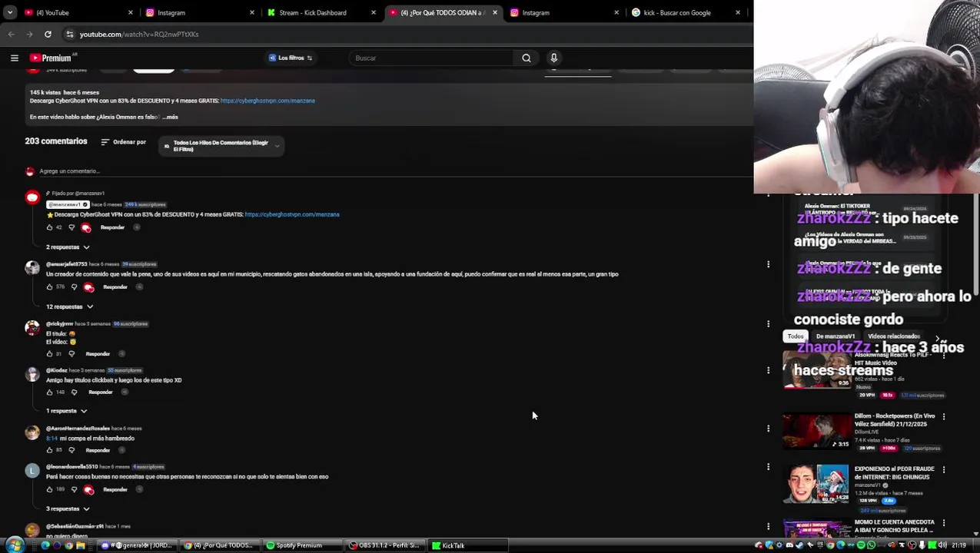Open anuarjafet8753's profile avatar
The height and width of the screenshot is (553, 980).
point(32,267)
